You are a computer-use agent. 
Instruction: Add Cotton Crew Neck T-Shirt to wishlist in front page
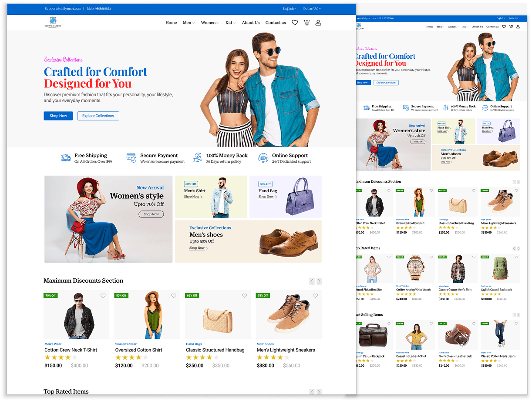[x=103, y=296]
